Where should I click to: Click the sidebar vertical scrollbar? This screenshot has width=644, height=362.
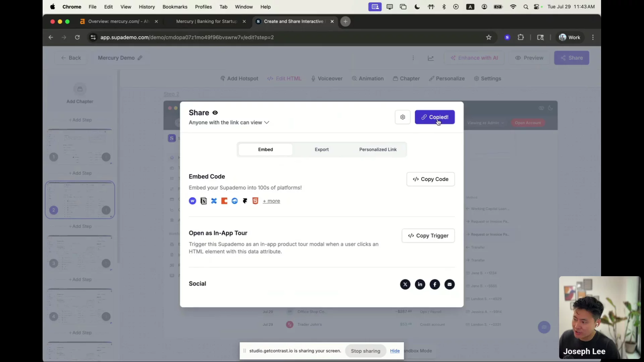pyautogui.click(x=118, y=167)
